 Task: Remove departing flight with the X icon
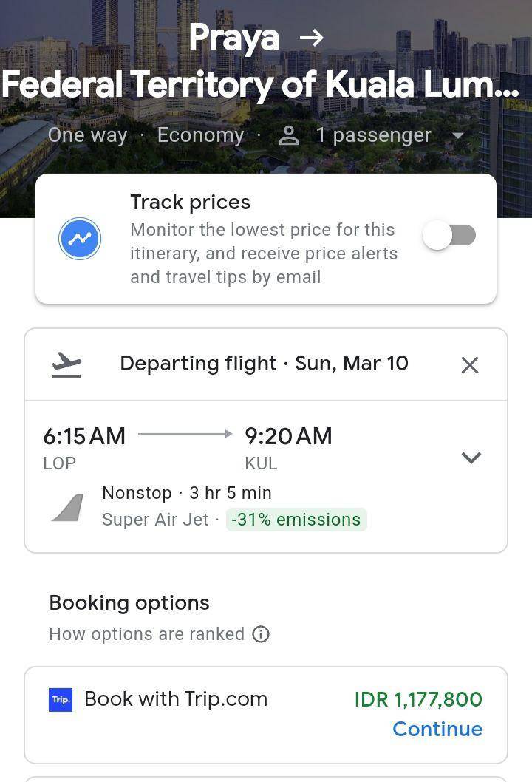coord(470,364)
